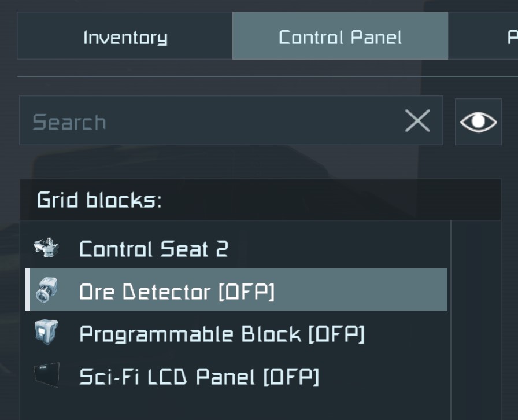
Task: Click the white selection marker beside Ore Detector
Action: point(28,290)
